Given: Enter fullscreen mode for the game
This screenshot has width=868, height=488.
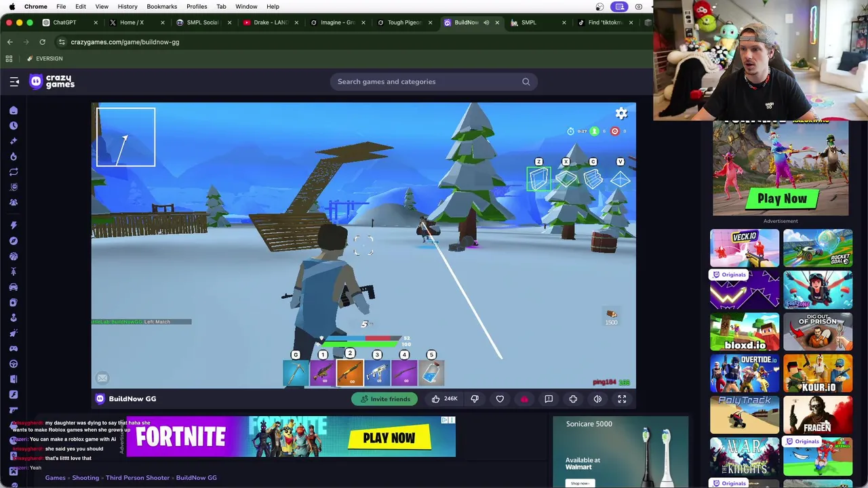Looking at the screenshot, I should [x=622, y=399].
